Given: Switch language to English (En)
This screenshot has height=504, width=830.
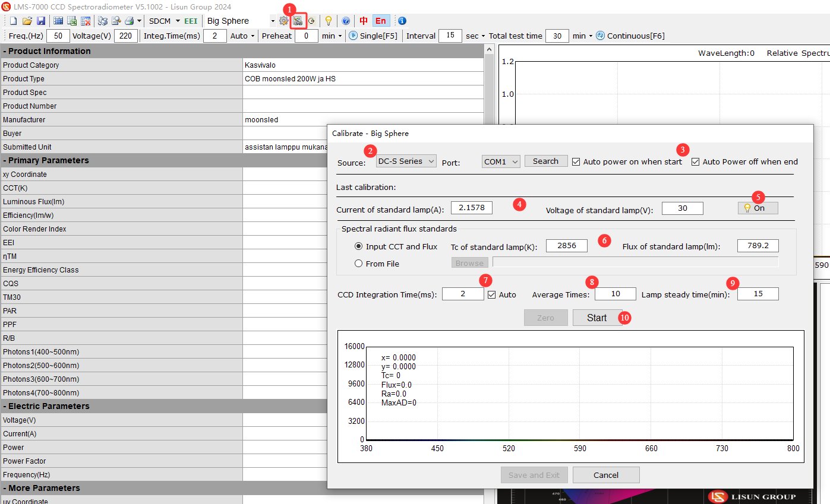Looking at the screenshot, I should (381, 21).
